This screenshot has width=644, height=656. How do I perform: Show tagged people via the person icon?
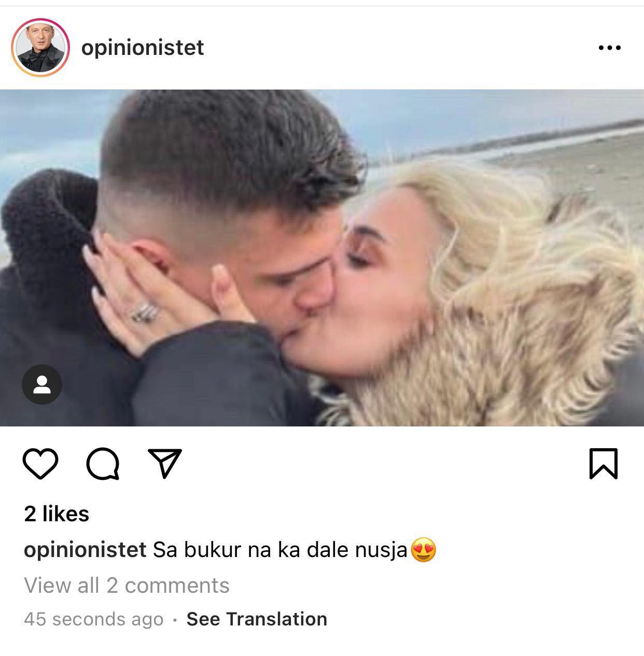[42, 384]
